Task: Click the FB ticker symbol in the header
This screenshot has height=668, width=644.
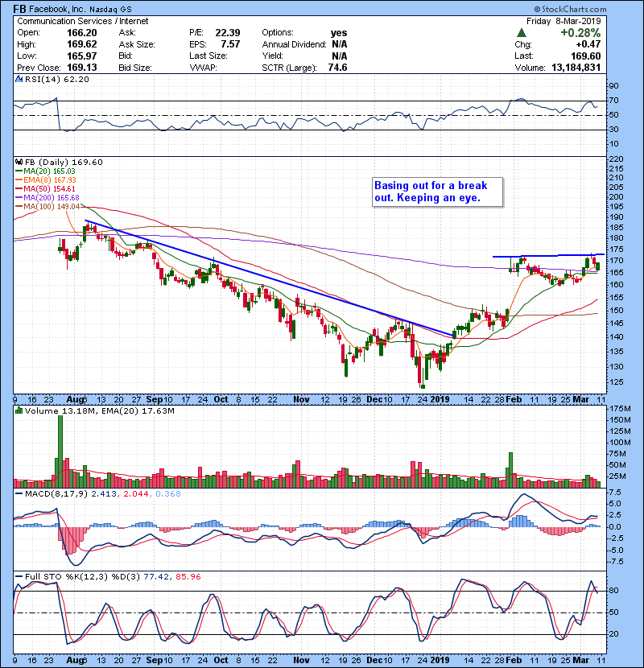Action: (x=19, y=9)
